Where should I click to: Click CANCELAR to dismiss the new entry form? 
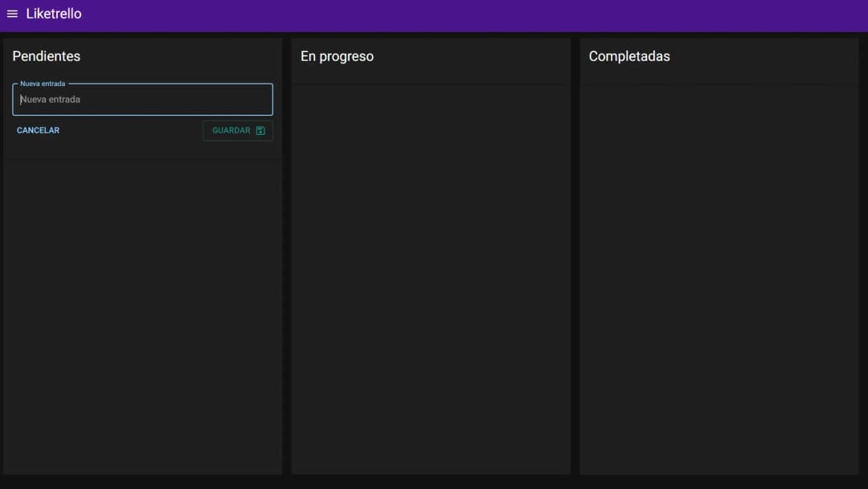(x=37, y=129)
